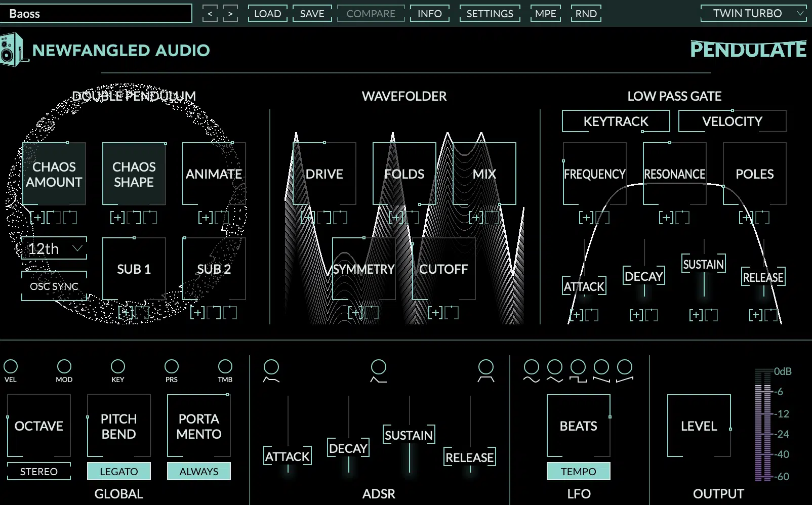Screen dimensions: 812x505
Task: Toggle the STEREO button under Octave
Action: (39, 471)
